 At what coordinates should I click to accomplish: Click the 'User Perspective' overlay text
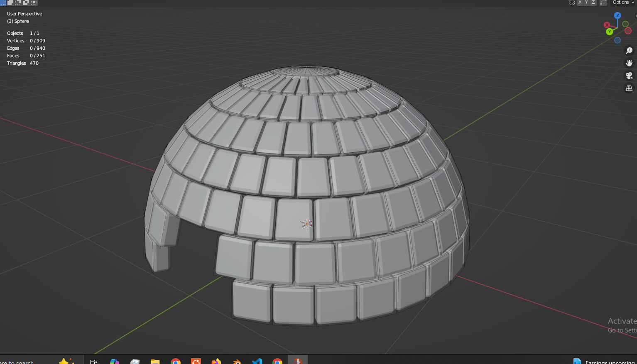click(x=24, y=14)
